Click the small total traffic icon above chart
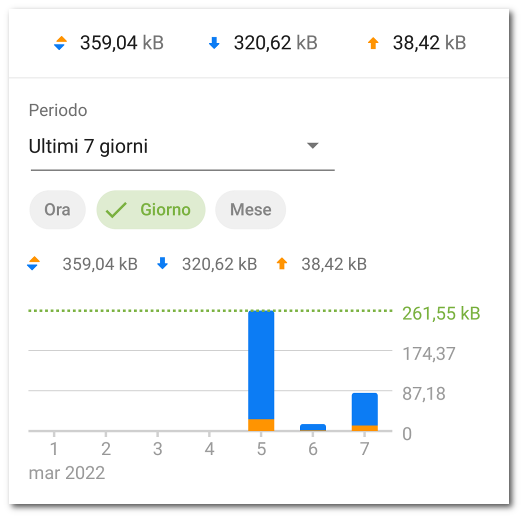The image size is (524, 519). click(33, 263)
